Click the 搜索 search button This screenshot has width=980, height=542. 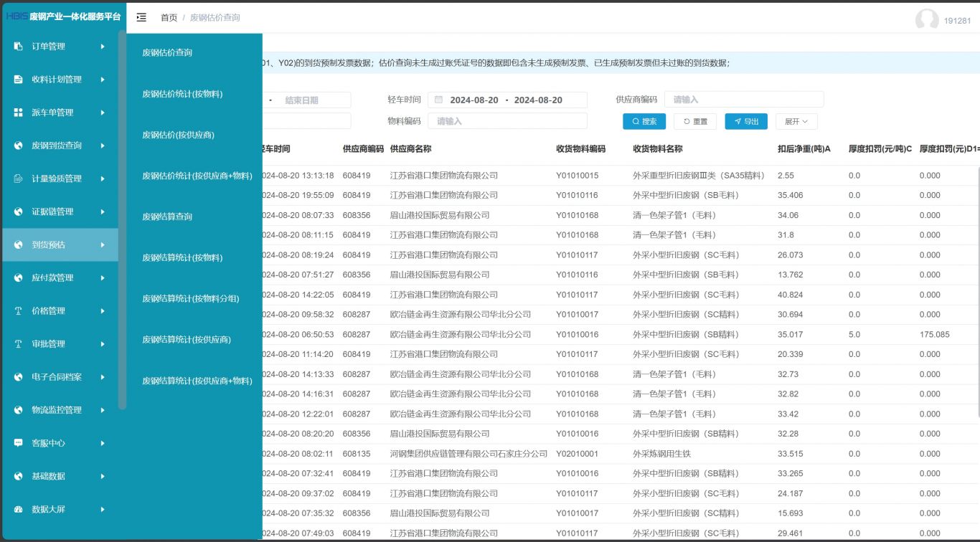click(x=644, y=122)
